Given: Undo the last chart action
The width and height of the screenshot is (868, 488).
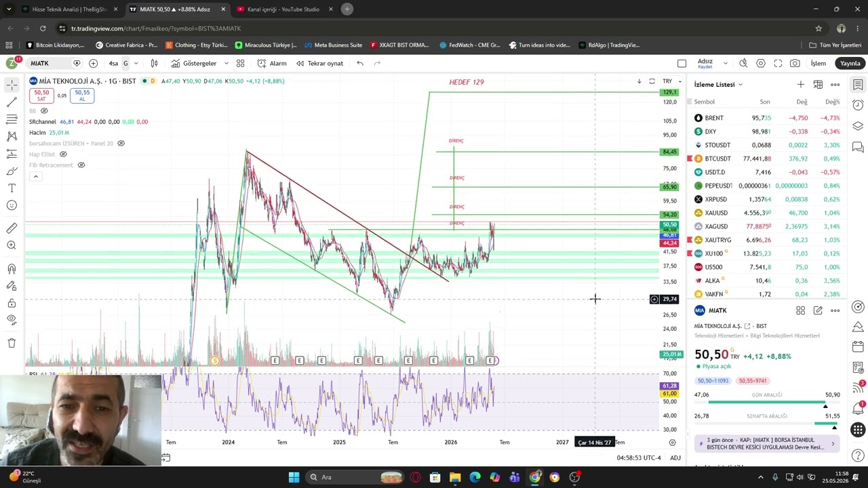Looking at the screenshot, I should point(360,63).
